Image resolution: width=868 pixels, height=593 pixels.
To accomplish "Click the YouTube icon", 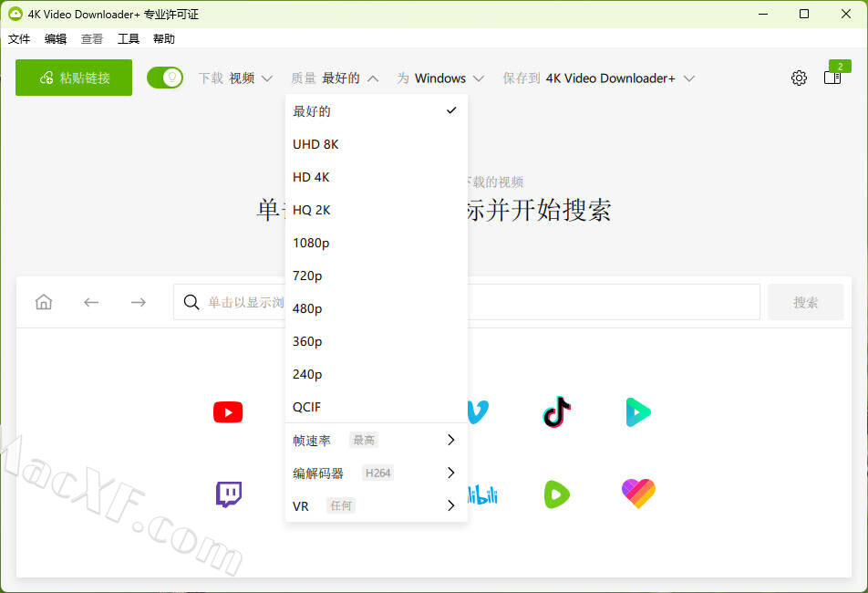I will click(x=228, y=412).
